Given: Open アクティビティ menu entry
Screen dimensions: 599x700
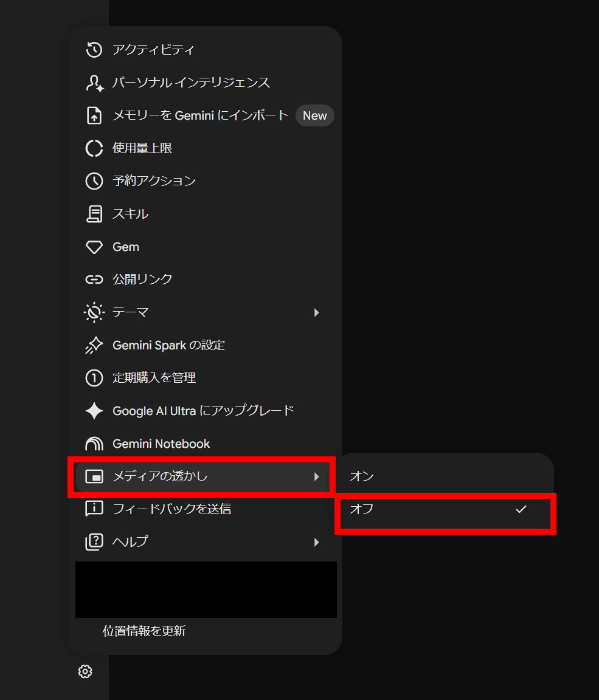Looking at the screenshot, I should point(206,50).
